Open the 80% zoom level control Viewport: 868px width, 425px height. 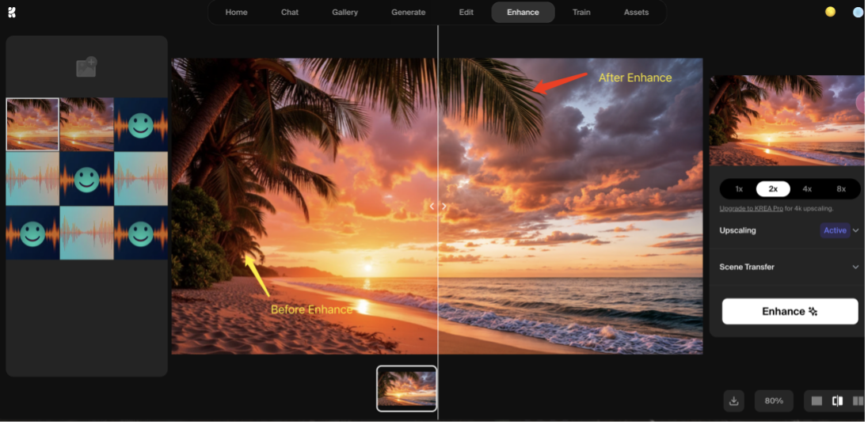coord(774,401)
